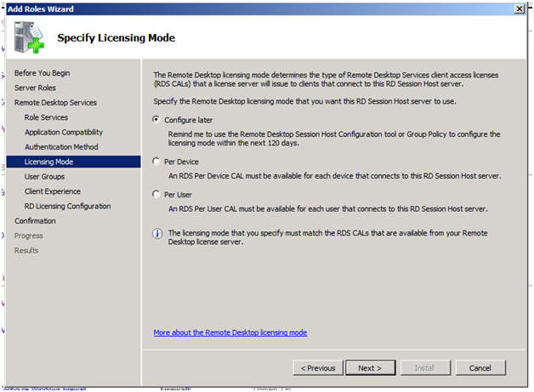Open the User Groups step
The image size is (534, 392).
(44, 176)
